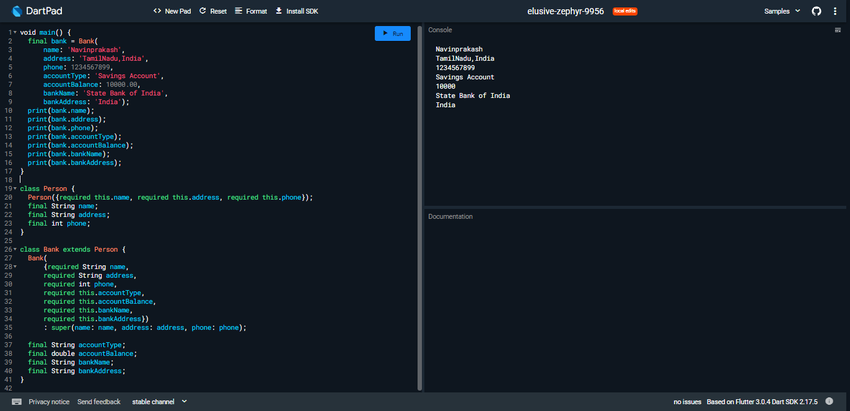Collapse the main function fold arrow on line 1

(x=15, y=33)
